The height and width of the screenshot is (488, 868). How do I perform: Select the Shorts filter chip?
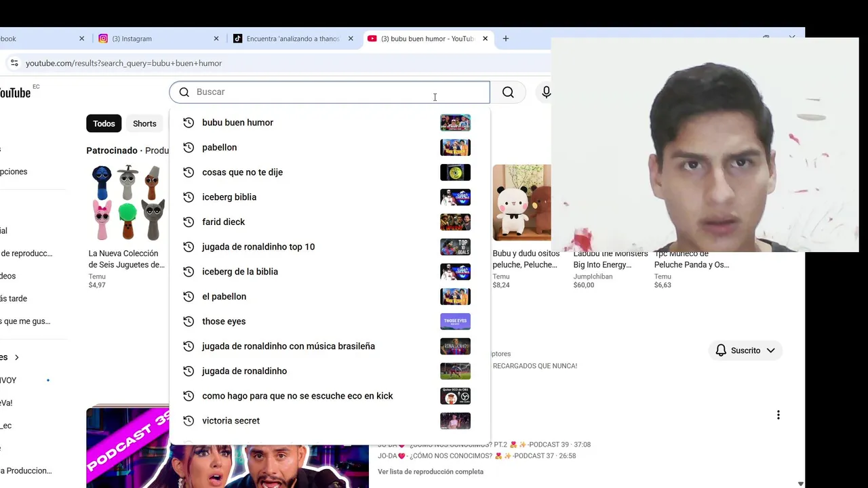point(144,123)
